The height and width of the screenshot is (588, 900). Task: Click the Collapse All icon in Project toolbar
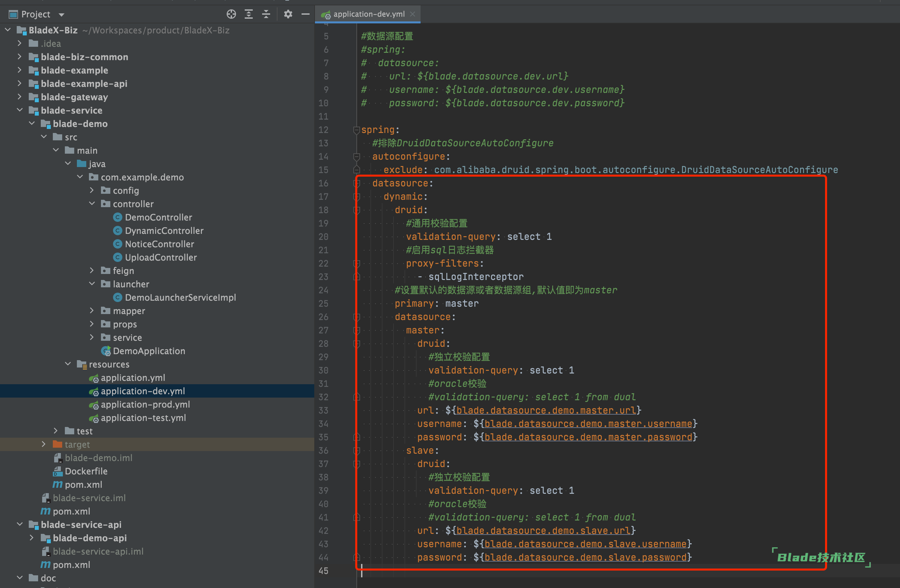point(266,14)
